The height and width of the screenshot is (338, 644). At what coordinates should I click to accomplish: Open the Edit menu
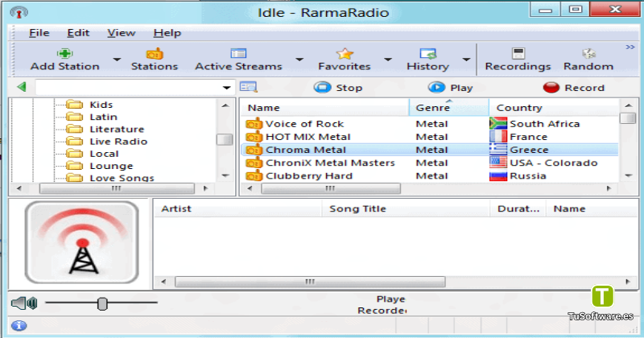coord(78,33)
